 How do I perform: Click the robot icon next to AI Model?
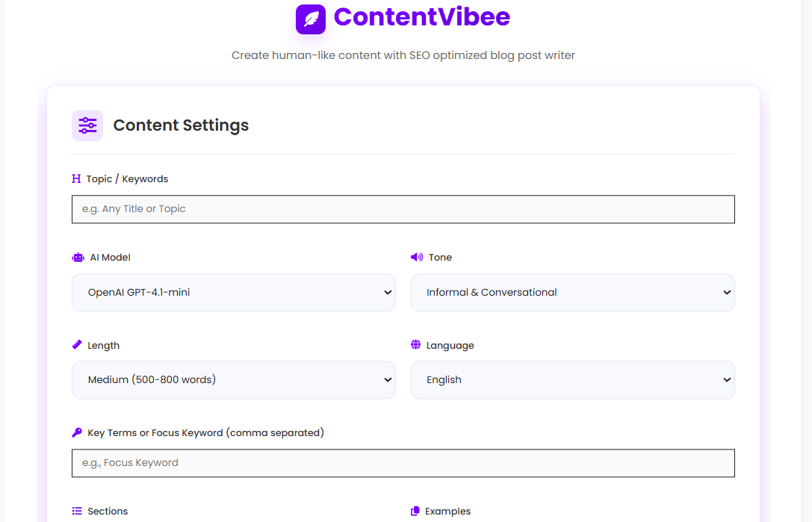pos(78,258)
